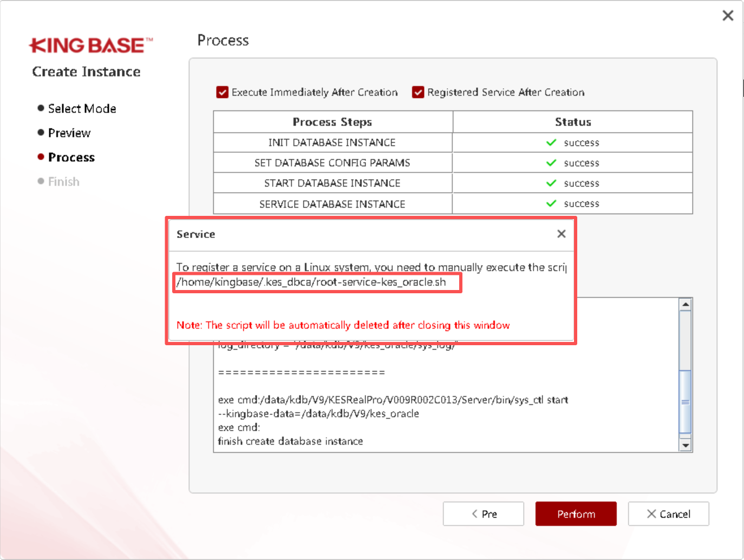Click the SERVICE DATABASE INSTANCE row
744x560 pixels.
point(453,203)
